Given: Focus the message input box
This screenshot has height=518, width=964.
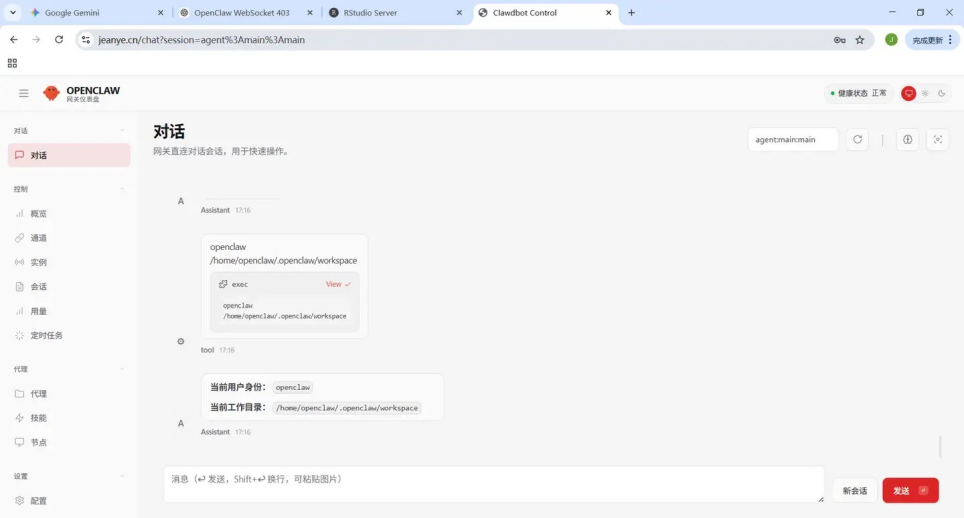Looking at the screenshot, I should pos(494,484).
